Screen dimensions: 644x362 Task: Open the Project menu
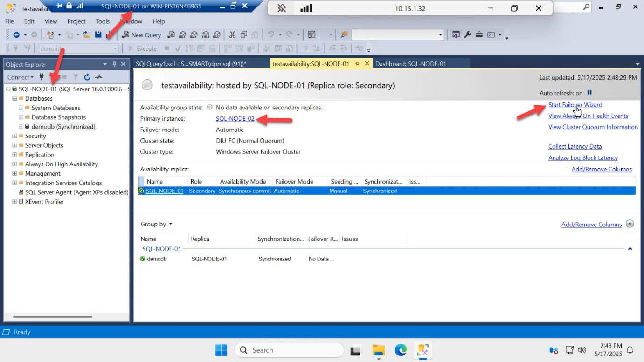[76, 21]
